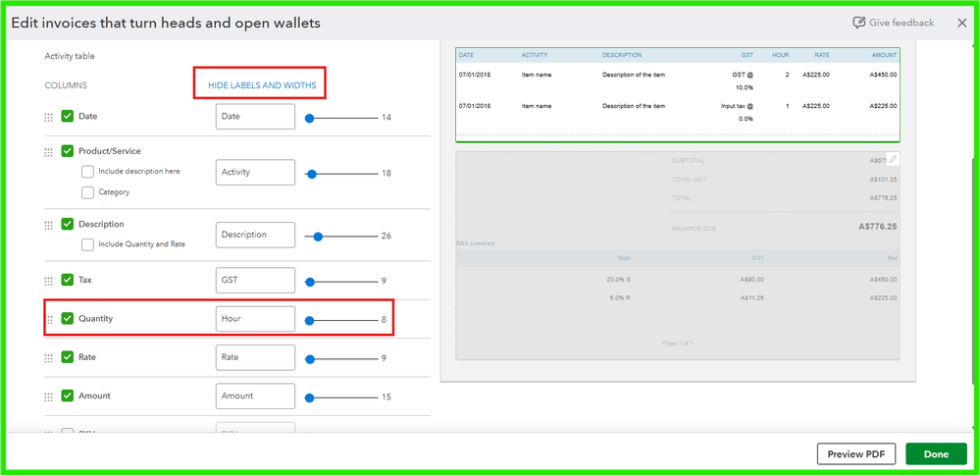Image resolution: width=980 pixels, height=476 pixels.
Task: Enable Include Quantity and Rate
Action: click(x=87, y=244)
